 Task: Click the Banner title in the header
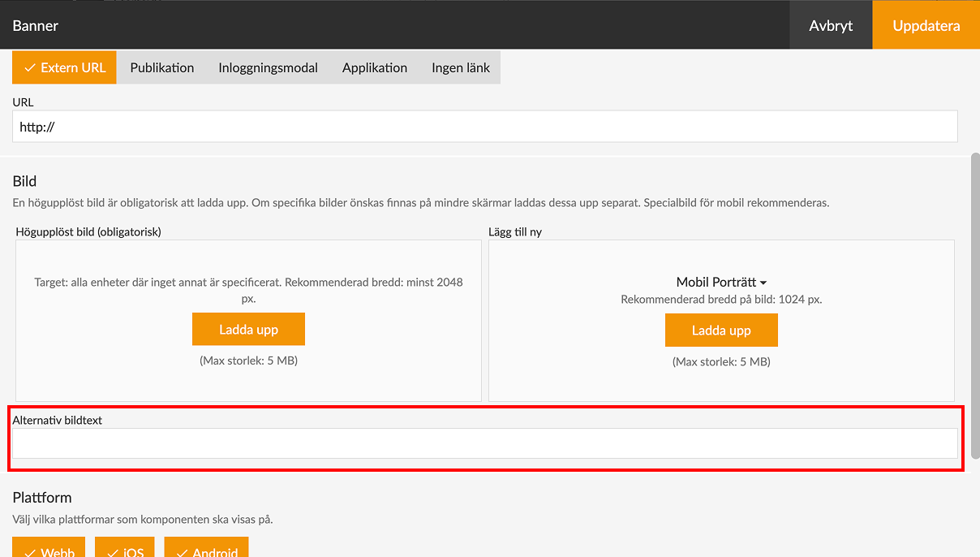point(36,25)
